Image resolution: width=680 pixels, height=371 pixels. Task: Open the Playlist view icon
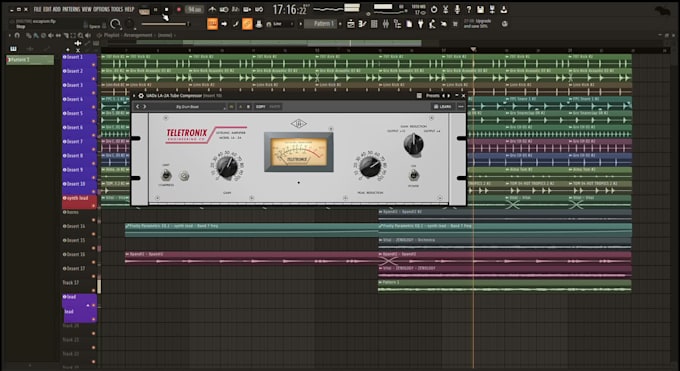tap(351, 24)
